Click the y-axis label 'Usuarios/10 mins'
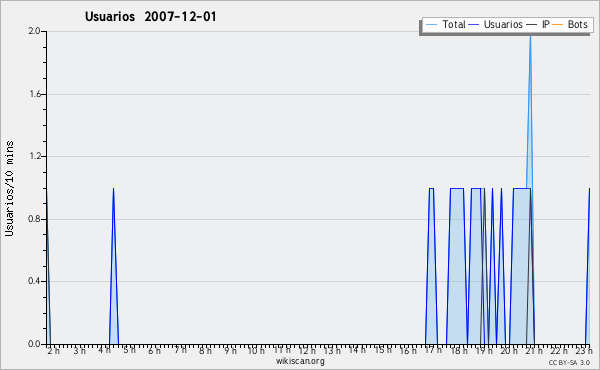The height and width of the screenshot is (370, 600). point(9,189)
